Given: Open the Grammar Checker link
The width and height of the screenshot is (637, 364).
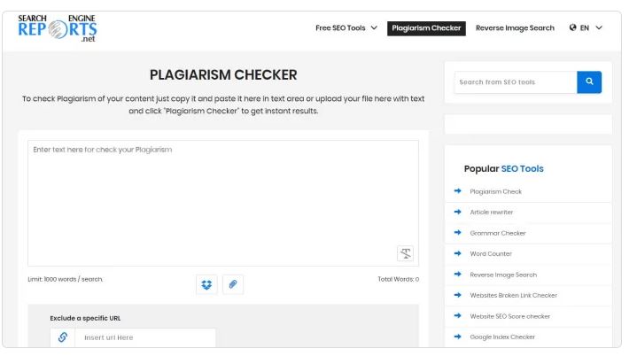Looking at the screenshot, I should point(497,233).
